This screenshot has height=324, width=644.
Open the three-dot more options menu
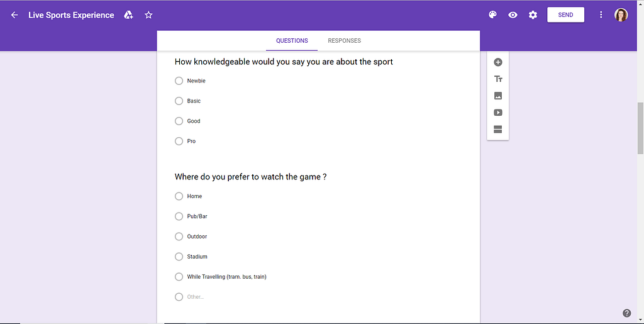601,15
